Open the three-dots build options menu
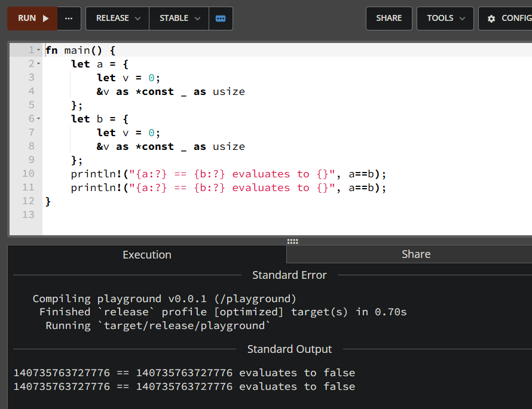The width and height of the screenshot is (532, 409). [69, 19]
